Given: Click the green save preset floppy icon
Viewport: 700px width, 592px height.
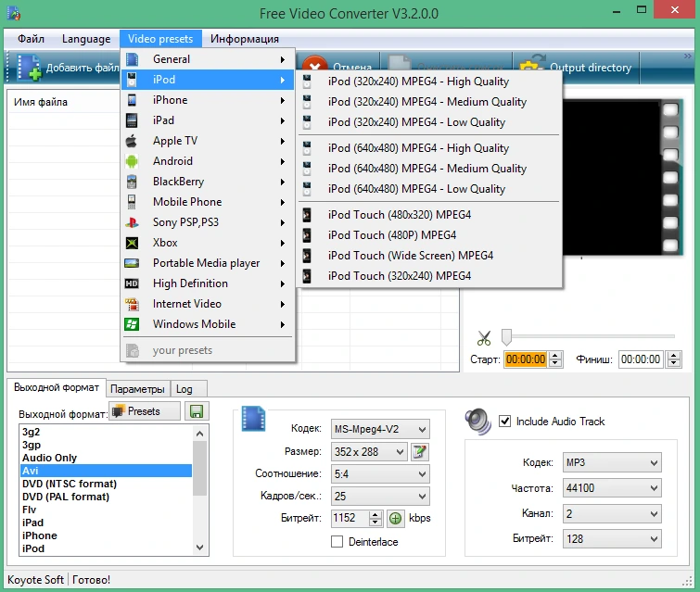Looking at the screenshot, I should pos(197,411).
